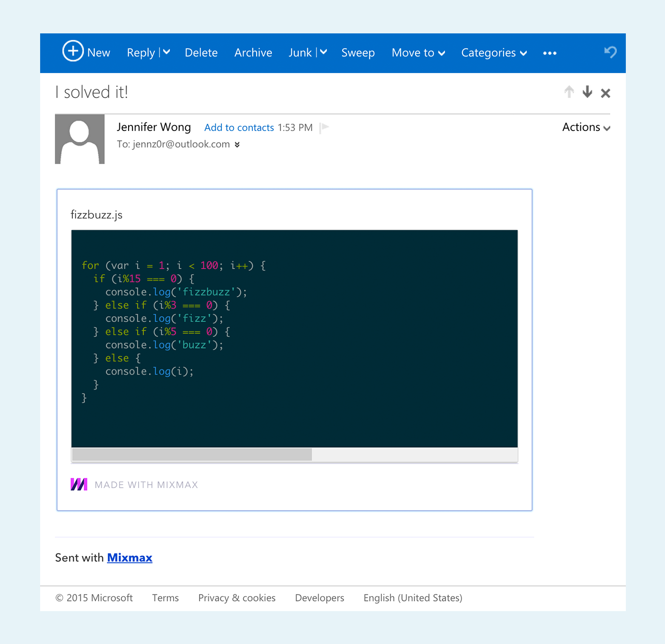Screen dimensions: 665x644
Task: Flag this message from Jennifer Wong
Action: (324, 127)
